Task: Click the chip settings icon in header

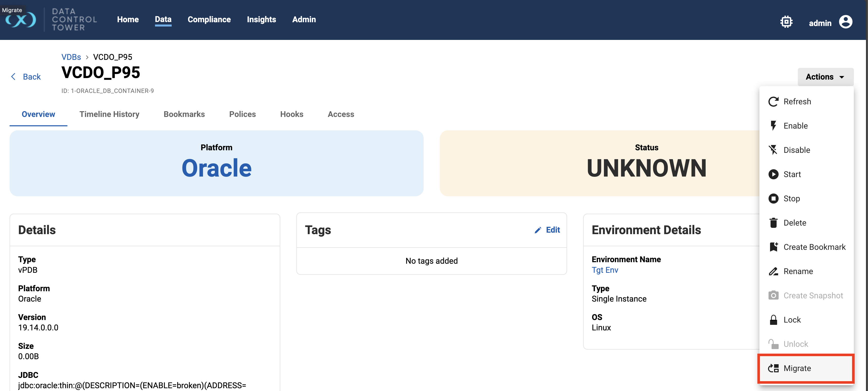Action: point(786,22)
